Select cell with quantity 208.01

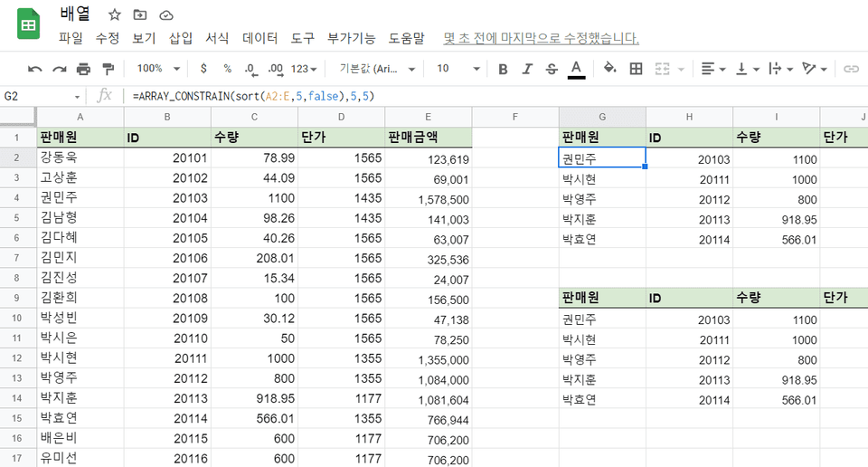click(254, 258)
